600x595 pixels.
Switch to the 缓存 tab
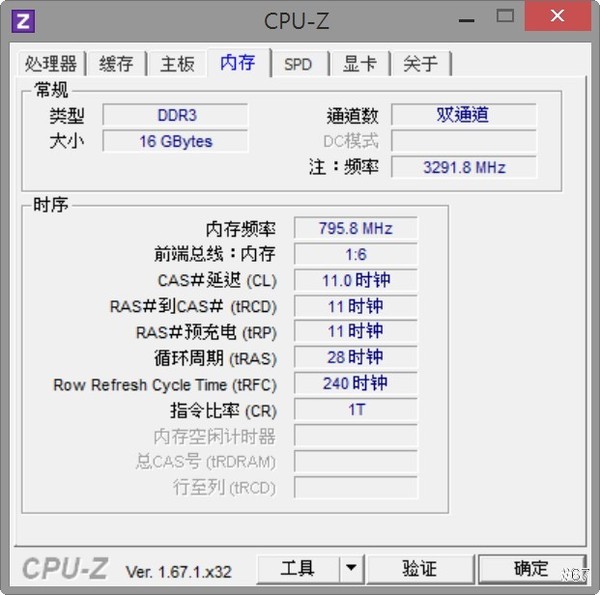pyautogui.click(x=116, y=64)
